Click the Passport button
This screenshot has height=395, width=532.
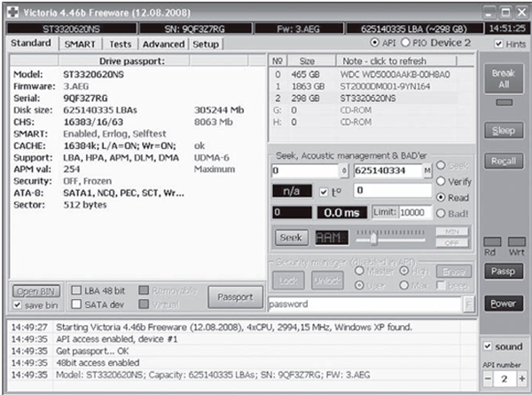(x=235, y=296)
